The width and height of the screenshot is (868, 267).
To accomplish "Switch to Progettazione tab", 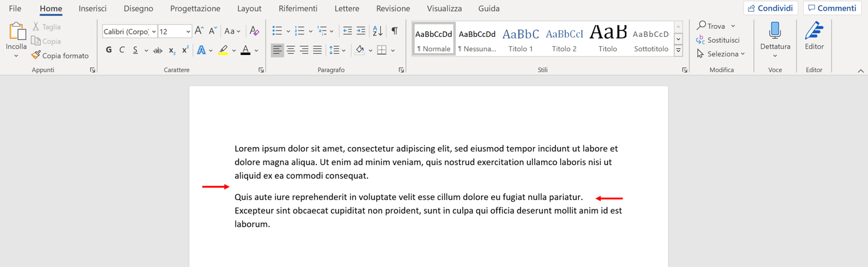I will pyautogui.click(x=195, y=9).
